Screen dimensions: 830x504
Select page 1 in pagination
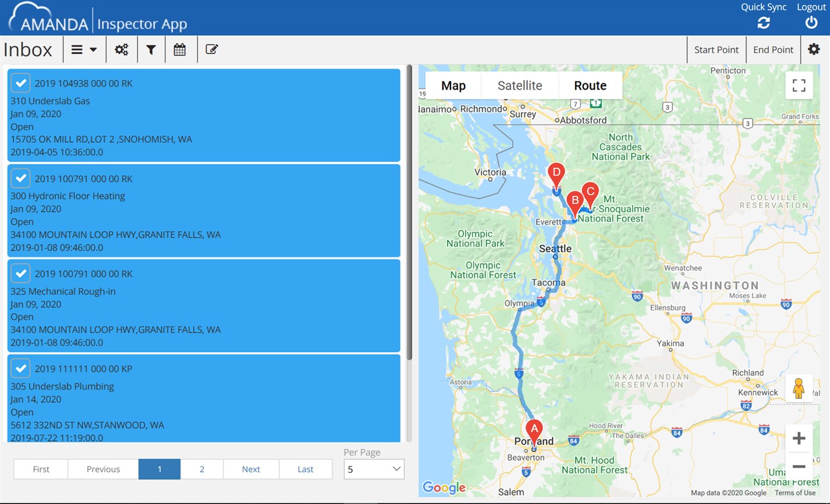(160, 469)
